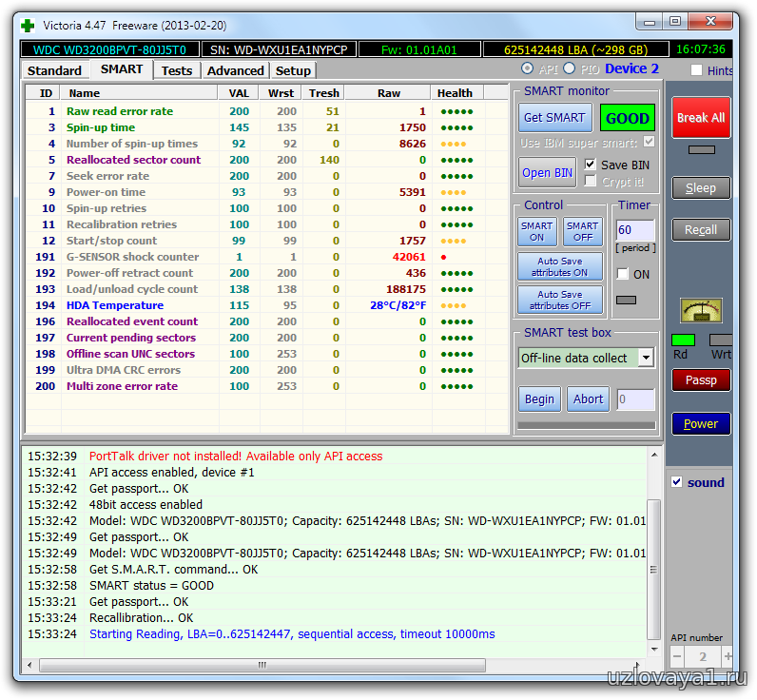Uncheck the Save BIN checkbox
The image size is (757, 700).
tap(590, 165)
